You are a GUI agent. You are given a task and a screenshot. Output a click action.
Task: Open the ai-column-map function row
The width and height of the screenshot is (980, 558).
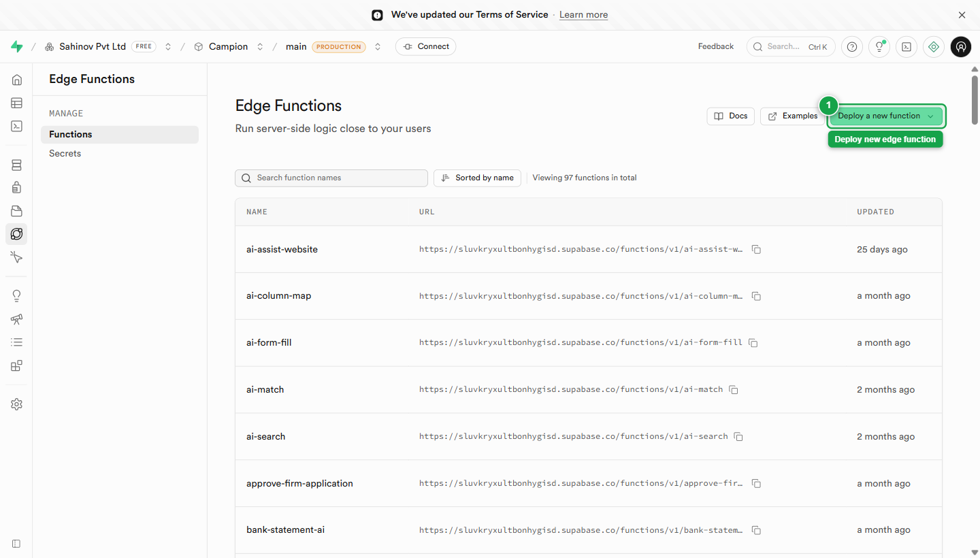589,296
